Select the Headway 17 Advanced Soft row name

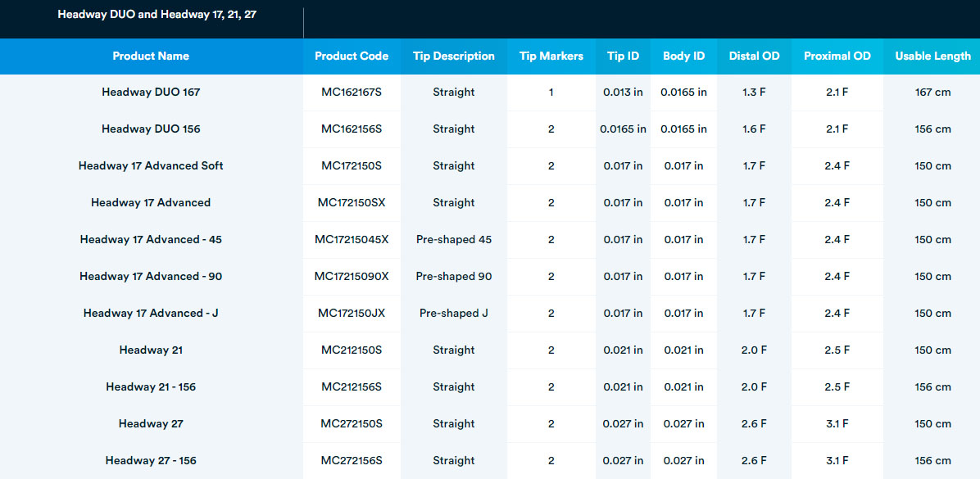pos(151,166)
